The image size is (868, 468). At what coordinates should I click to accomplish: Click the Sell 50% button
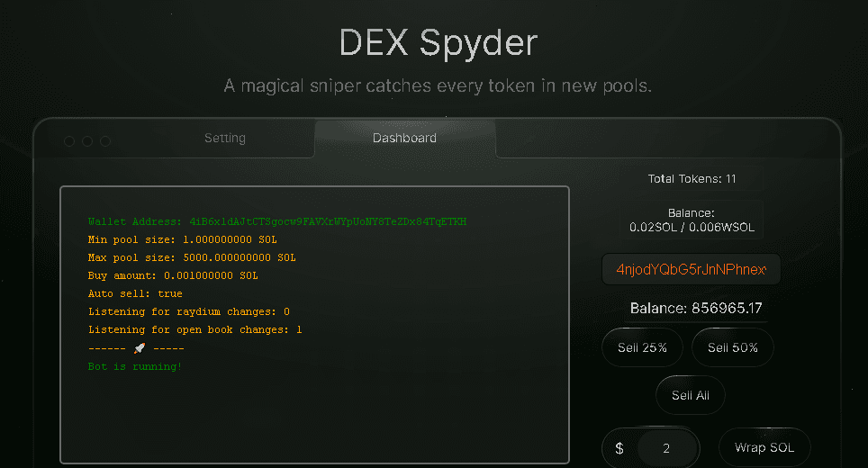pos(732,347)
